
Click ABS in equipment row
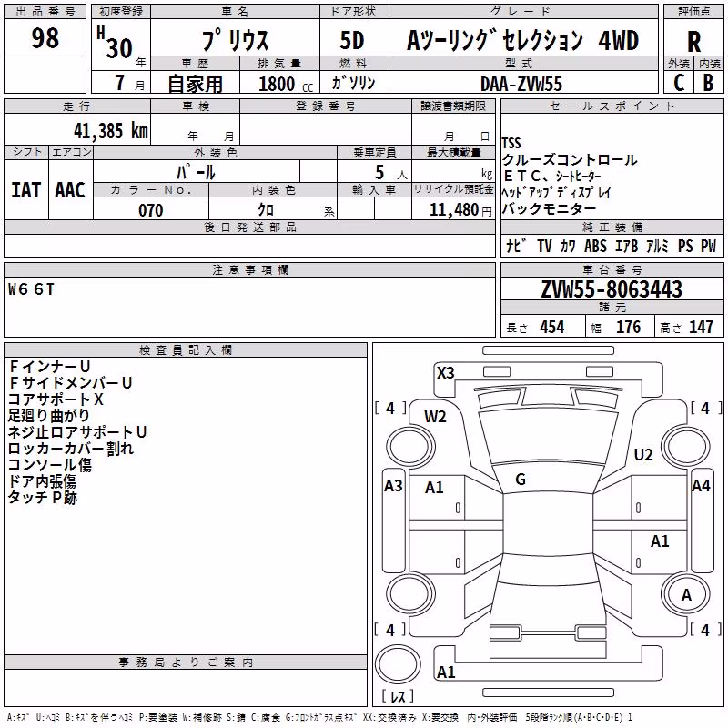tap(595, 246)
